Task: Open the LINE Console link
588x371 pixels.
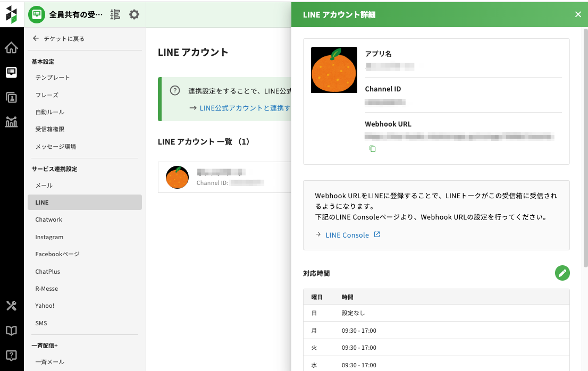Action: coord(347,235)
